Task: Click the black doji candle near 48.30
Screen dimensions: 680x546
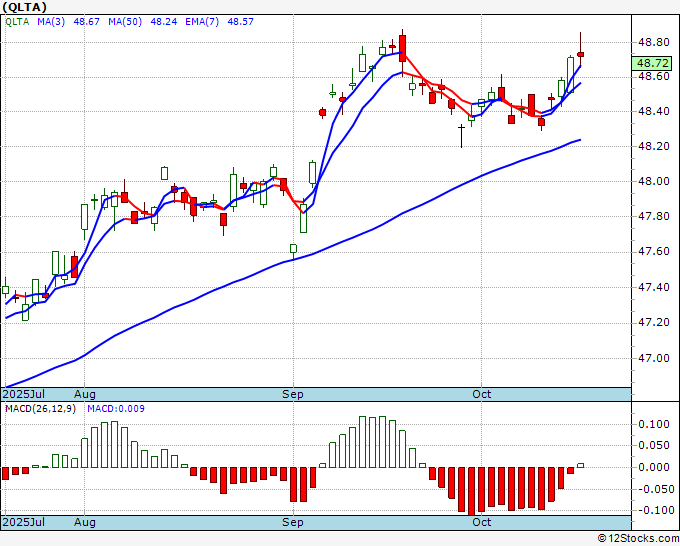Action: (461, 136)
